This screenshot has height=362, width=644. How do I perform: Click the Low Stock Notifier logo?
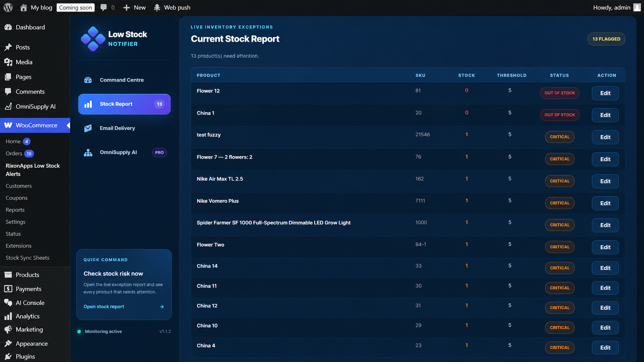93,39
